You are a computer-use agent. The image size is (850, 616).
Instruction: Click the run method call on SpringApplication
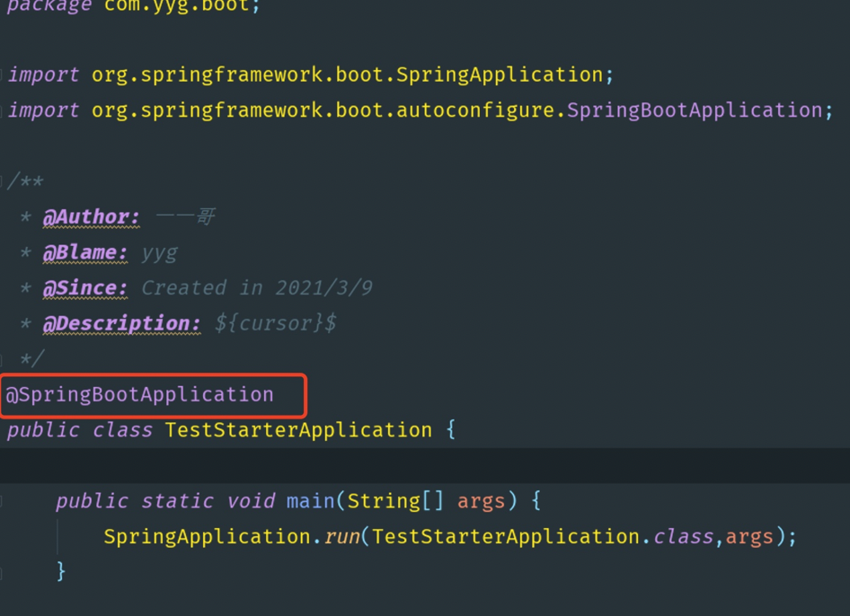[342, 537]
